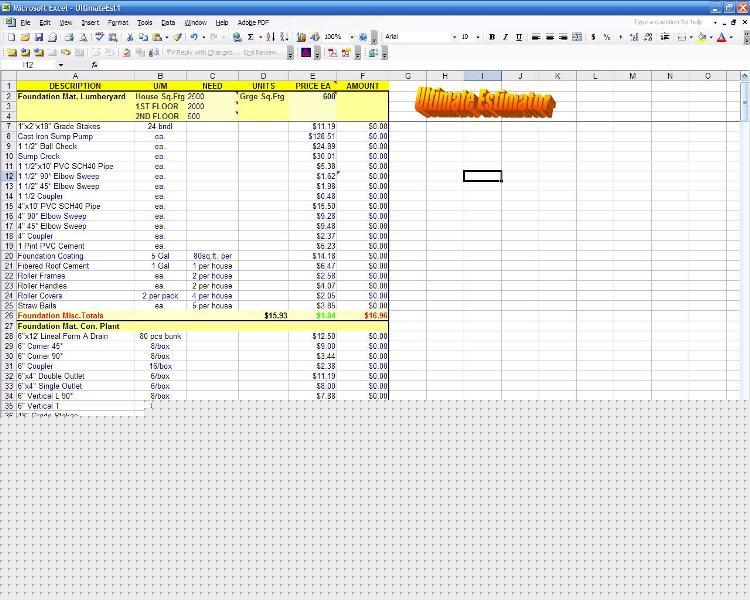
Task: Sort descending Z to A
Action: point(284,37)
